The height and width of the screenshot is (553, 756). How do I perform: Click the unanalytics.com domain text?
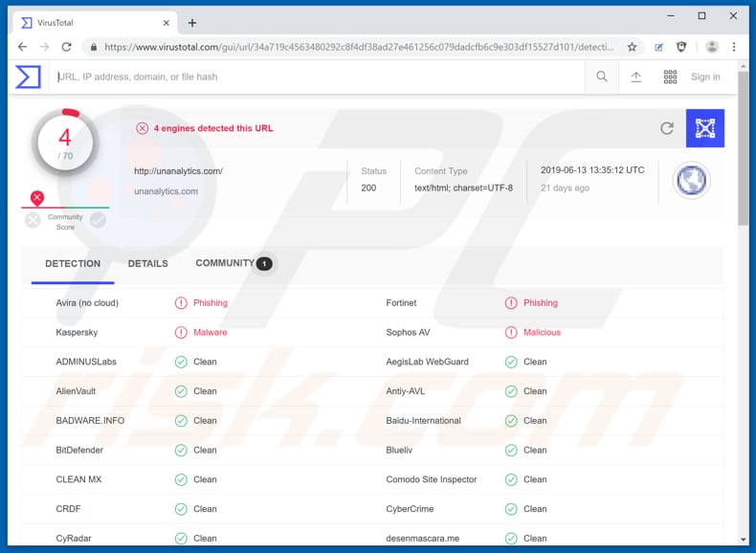click(x=166, y=191)
